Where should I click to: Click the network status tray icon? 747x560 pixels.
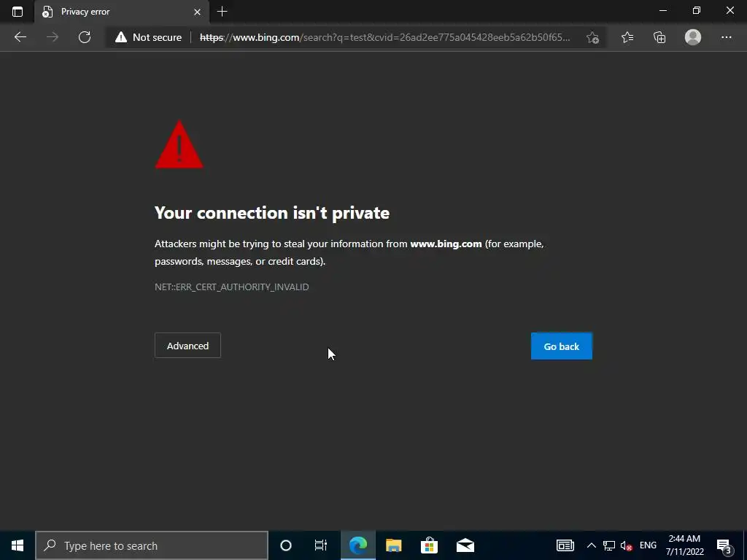tap(609, 545)
